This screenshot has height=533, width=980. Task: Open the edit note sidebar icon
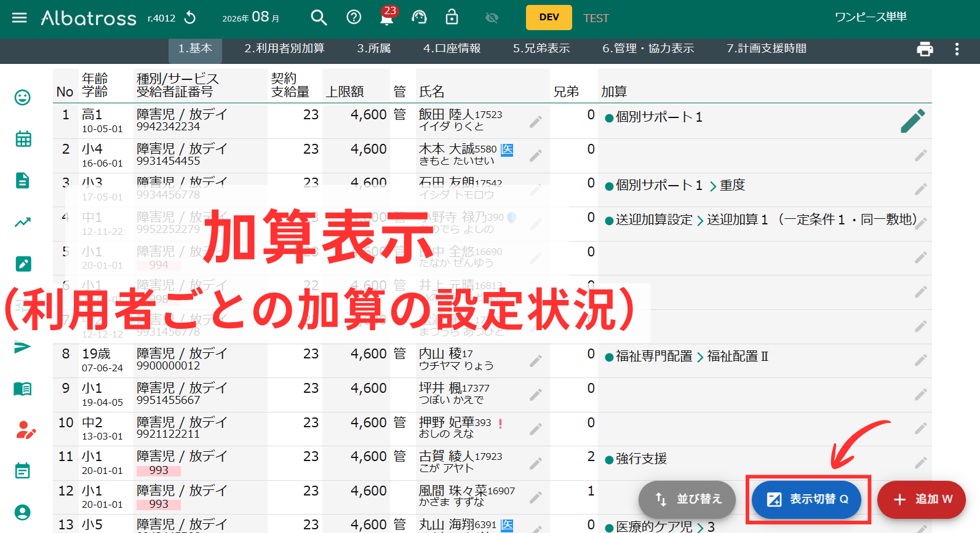[23, 264]
